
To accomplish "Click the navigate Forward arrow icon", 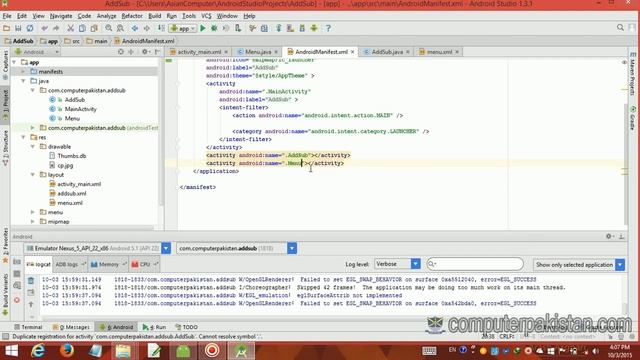I will (x=146, y=28).
